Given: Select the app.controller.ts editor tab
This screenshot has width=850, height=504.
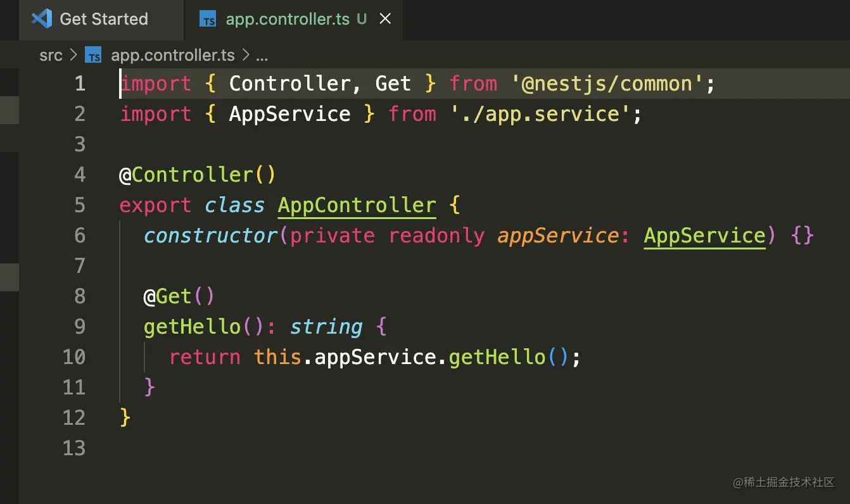Looking at the screenshot, I should pyautogui.click(x=293, y=19).
